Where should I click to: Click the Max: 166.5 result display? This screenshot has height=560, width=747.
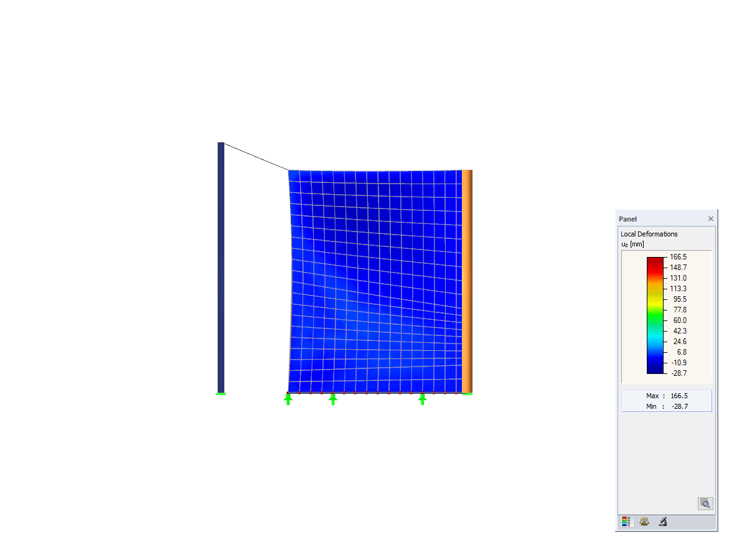point(666,395)
